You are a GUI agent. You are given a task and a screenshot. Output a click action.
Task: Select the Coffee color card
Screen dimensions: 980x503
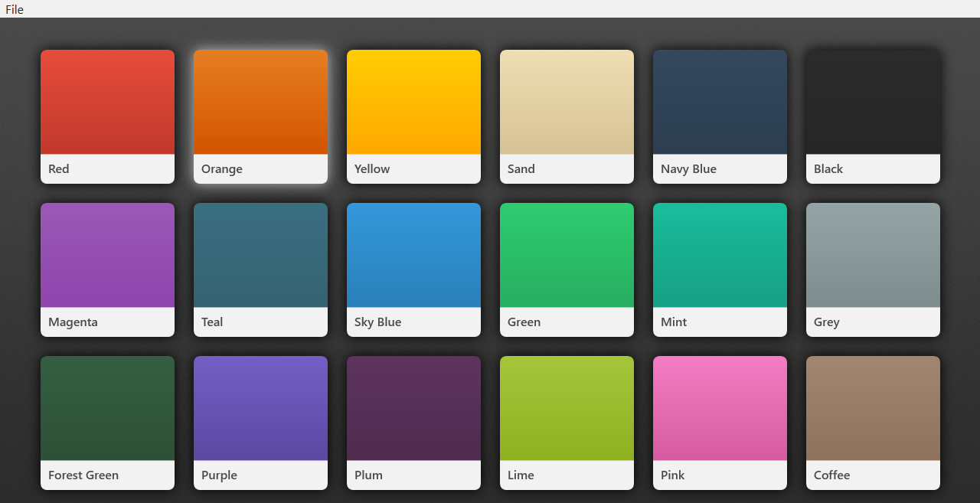pos(873,423)
